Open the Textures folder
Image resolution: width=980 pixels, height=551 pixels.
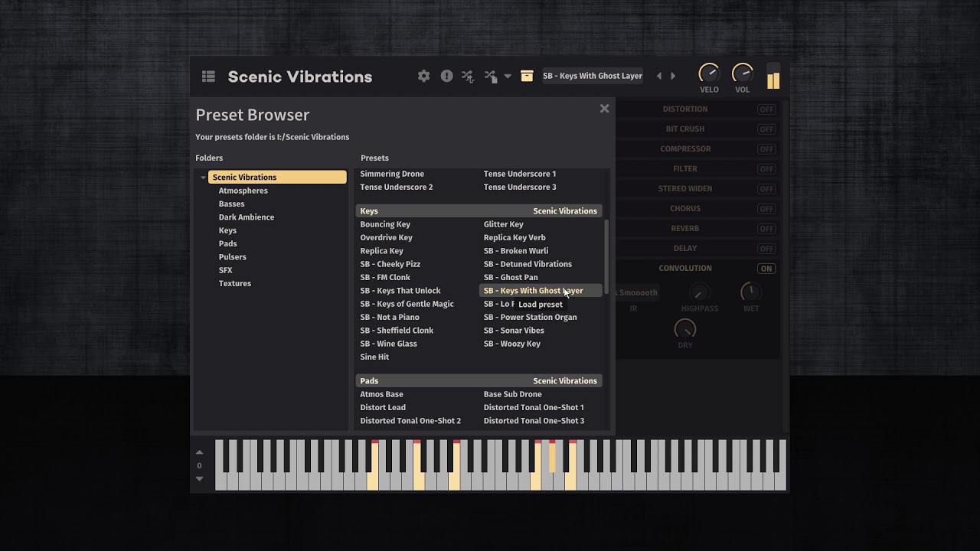coord(234,284)
